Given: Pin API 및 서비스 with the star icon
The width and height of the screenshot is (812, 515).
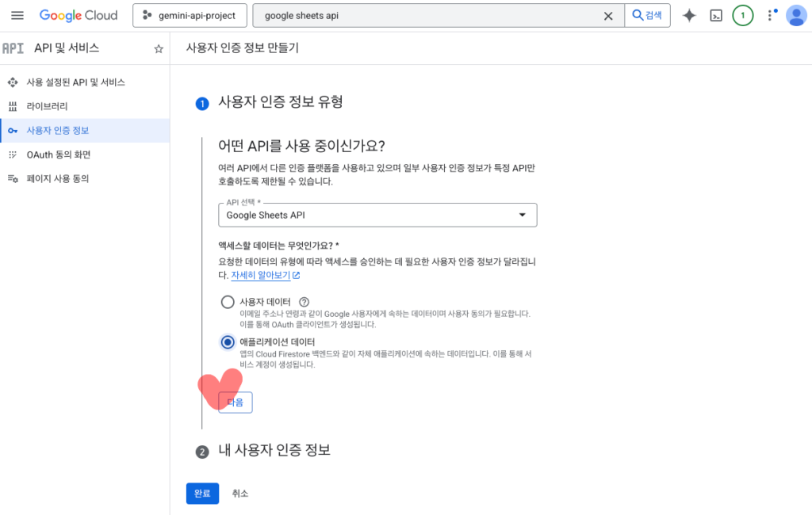Looking at the screenshot, I should tap(159, 49).
